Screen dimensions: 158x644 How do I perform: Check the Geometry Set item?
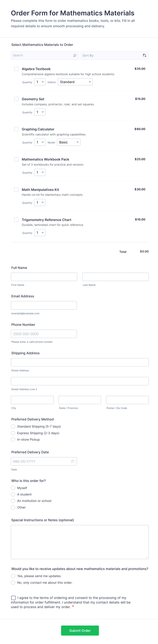coord(16,99)
